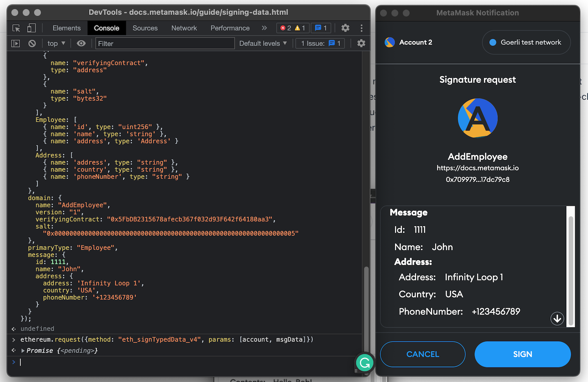Open the DevTools three-dot customize menu
This screenshot has height=382, width=588.
(361, 28)
